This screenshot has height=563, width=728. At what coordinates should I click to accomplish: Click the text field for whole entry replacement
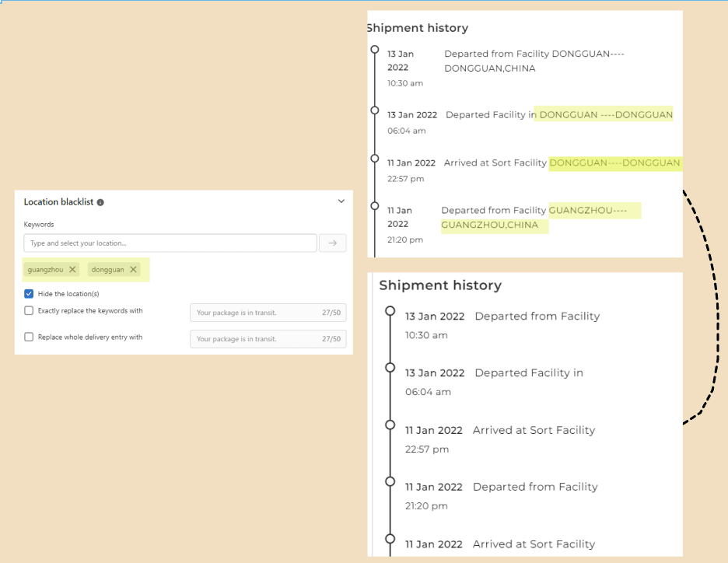tap(268, 339)
